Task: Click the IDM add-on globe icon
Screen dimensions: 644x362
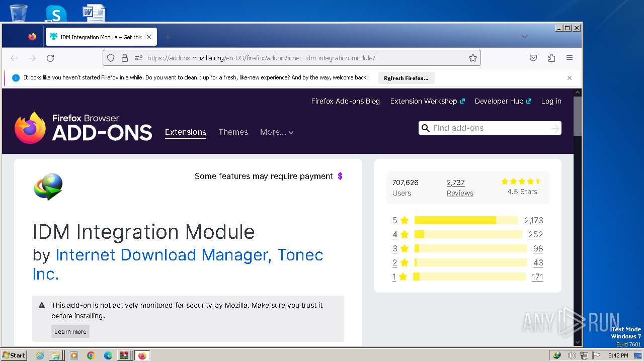Action: [x=48, y=187]
